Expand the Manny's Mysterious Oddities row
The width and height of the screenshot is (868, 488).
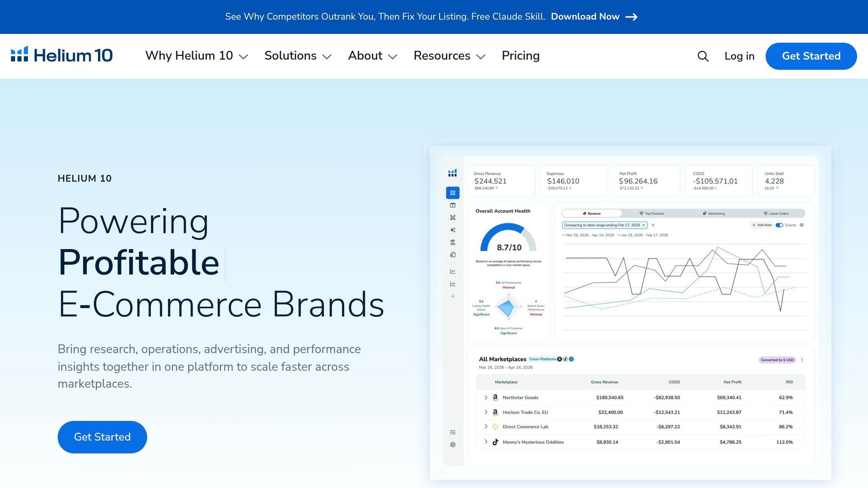click(486, 442)
